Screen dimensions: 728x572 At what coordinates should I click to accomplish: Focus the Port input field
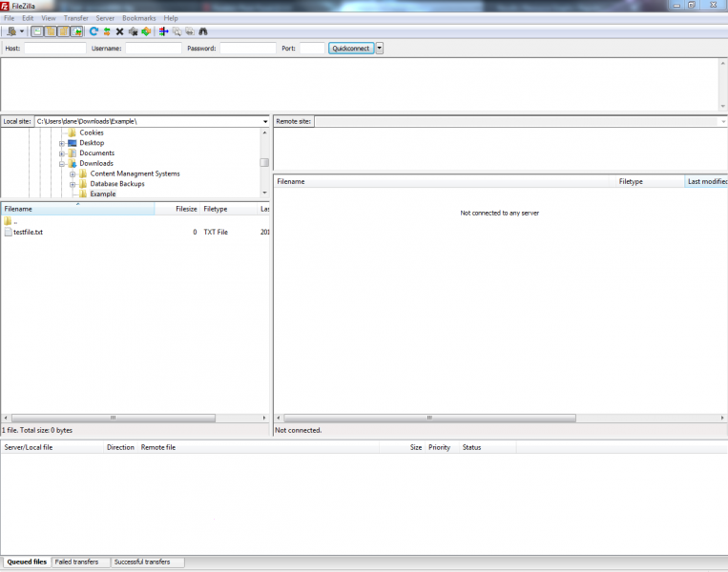click(x=312, y=49)
